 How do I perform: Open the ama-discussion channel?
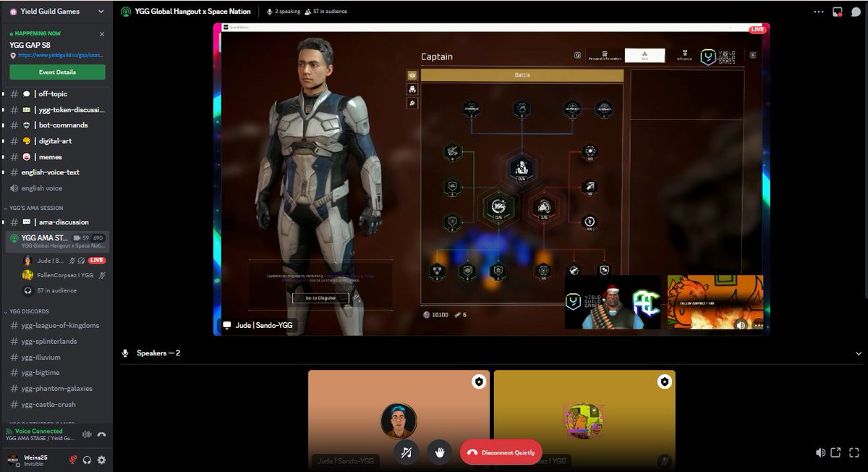[56, 222]
